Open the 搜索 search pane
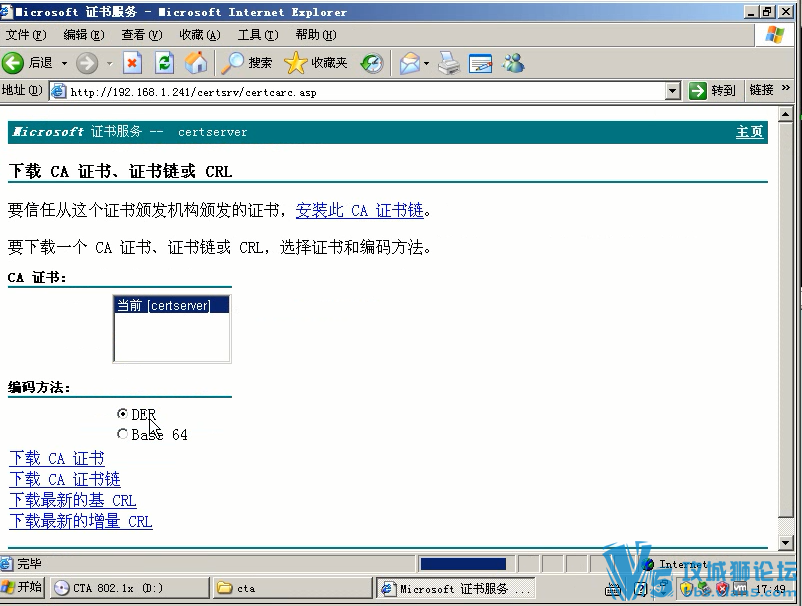Viewport: 802px width, 606px height. click(x=247, y=63)
